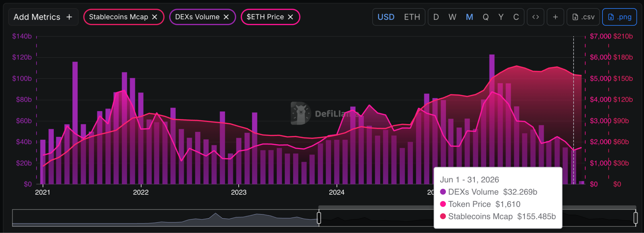Select Quarterly interval Q
The width and height of the screenshot is (644, 233).
pos(486,17)
